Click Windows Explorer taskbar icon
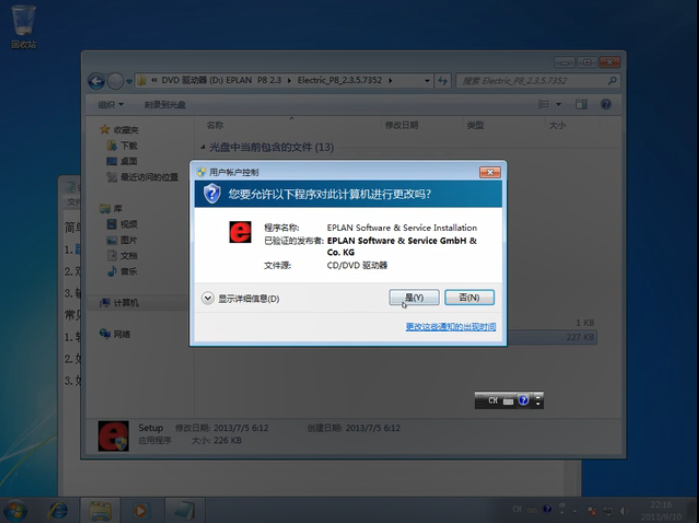Screen dimensions: 699x523 (100, 511)
